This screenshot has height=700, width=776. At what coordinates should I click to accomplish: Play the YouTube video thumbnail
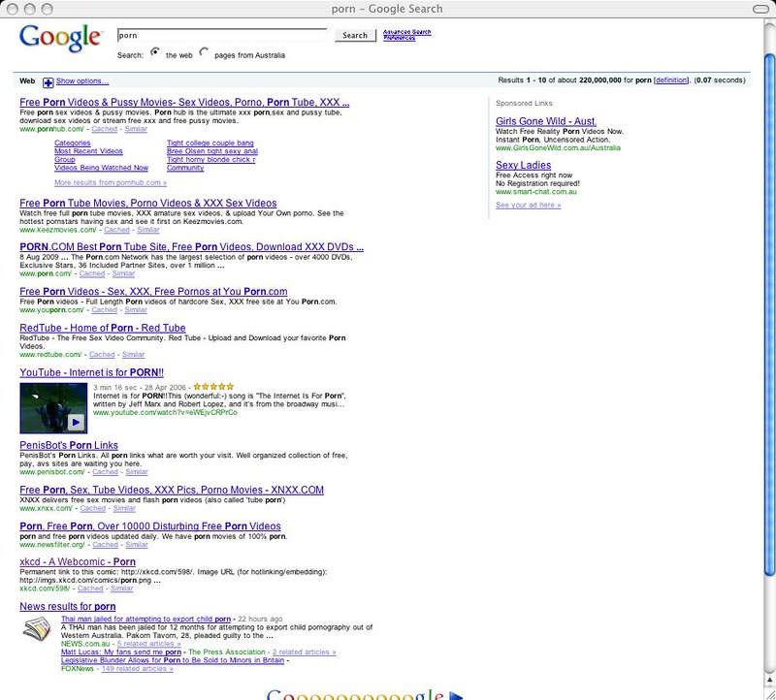[53, 408]
